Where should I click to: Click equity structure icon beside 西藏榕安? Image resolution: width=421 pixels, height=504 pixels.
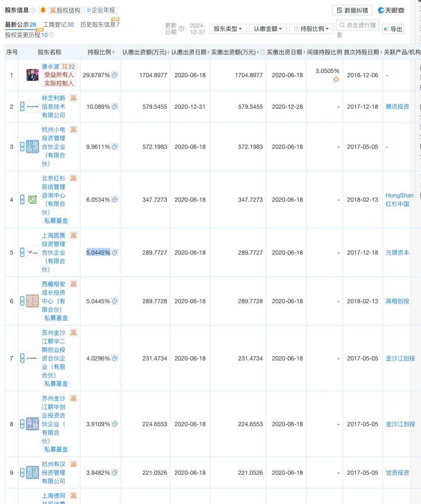tap(74, 284)
